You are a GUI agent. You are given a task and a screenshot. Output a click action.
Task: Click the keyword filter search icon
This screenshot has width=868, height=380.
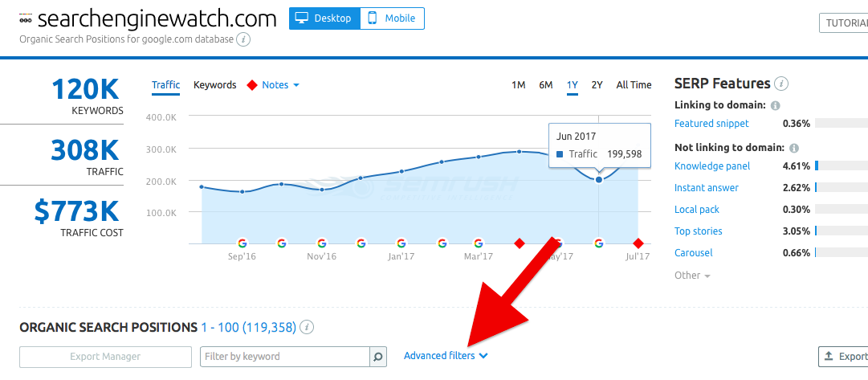pos(377,357)
